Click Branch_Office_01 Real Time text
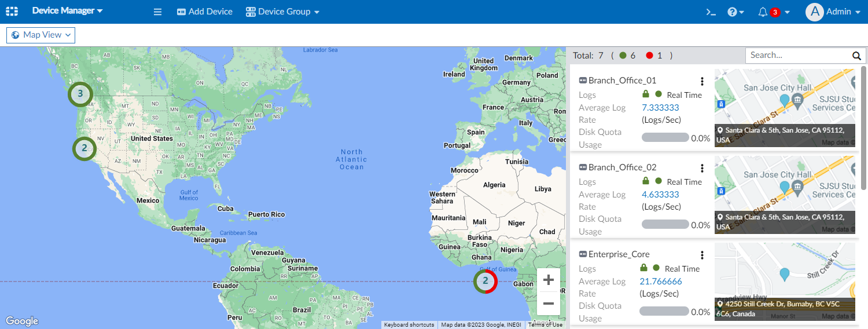The image size is (868, 329). 684,95
